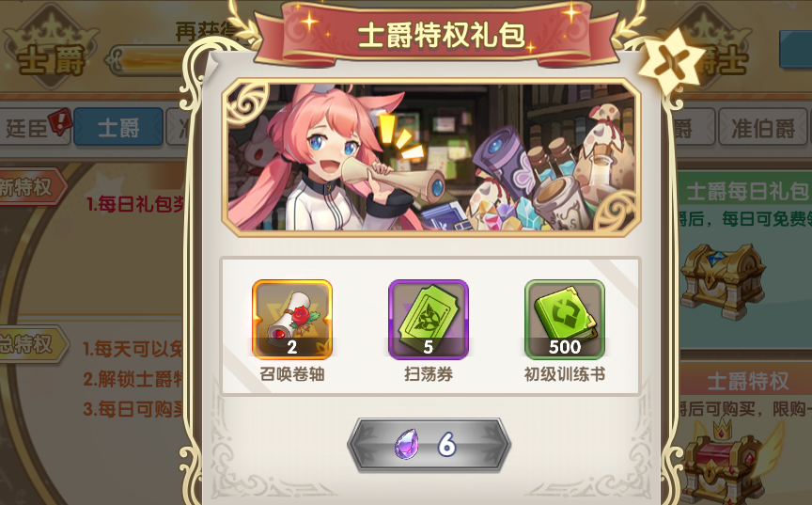Image resolution: width=812 pixels, height=505 pixels.
Task: Buy the gift pack for 6 gems
Action: pos(429,445)
